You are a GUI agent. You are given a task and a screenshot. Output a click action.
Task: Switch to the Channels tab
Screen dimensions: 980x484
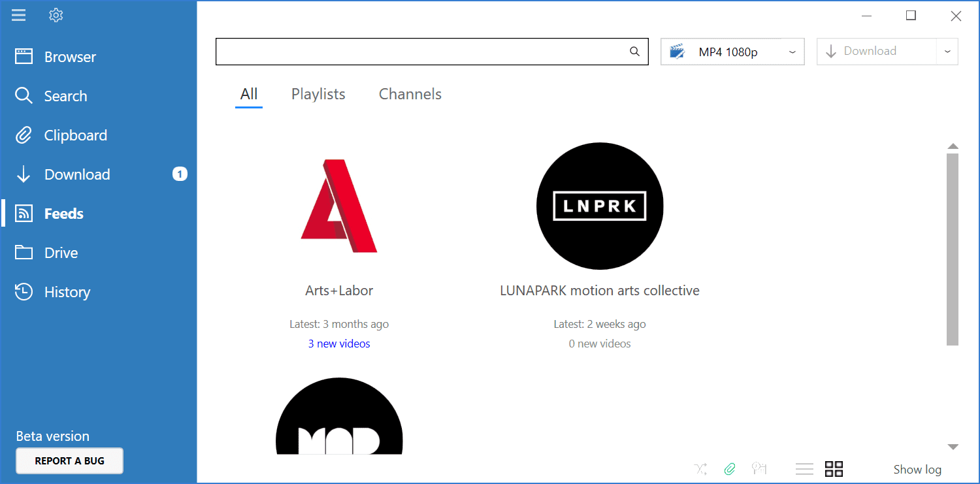[410, 94]
